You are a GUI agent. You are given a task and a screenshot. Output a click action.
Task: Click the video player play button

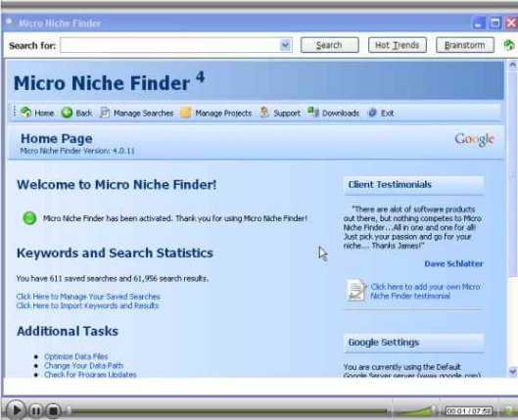(x=16, y=410)
